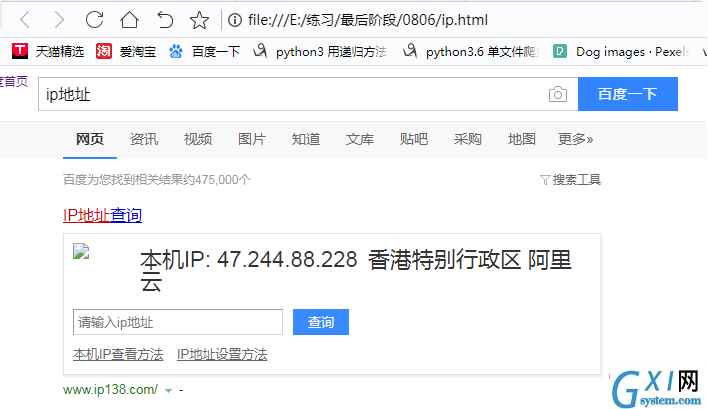Screen dimensions: 708x409
Task: Bookmark this page with the star icon
Action: point(199,20)
